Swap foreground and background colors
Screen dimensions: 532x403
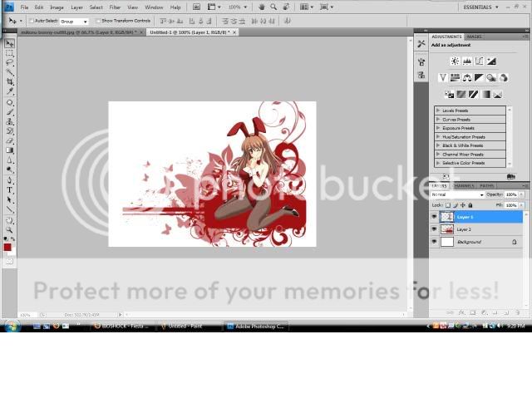coord(12,238)
